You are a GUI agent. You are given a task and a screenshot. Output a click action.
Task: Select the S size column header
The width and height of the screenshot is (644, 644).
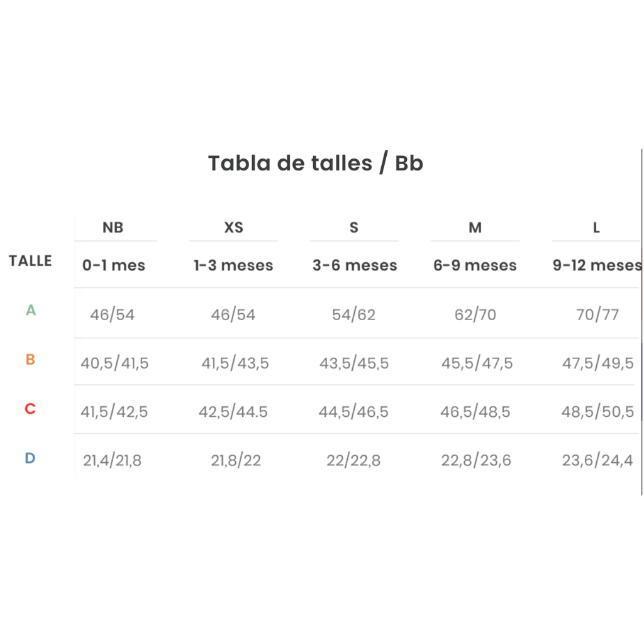click(x=354, y=228)
